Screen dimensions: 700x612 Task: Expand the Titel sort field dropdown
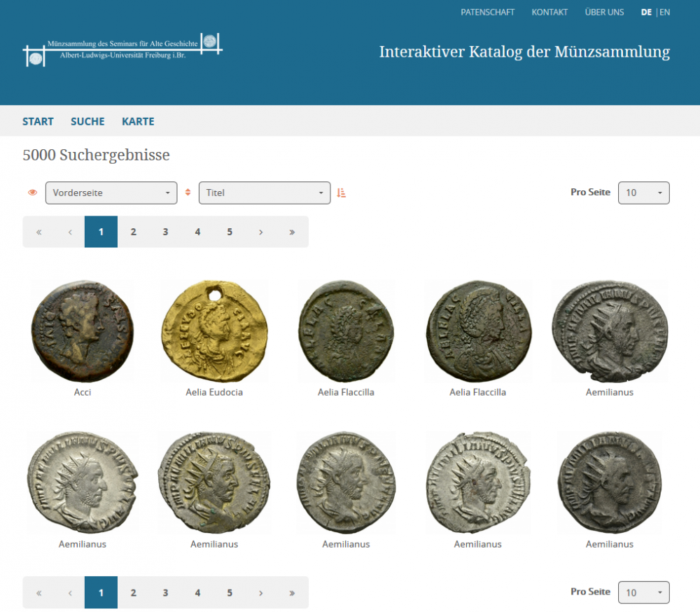[x=265, y=193]
